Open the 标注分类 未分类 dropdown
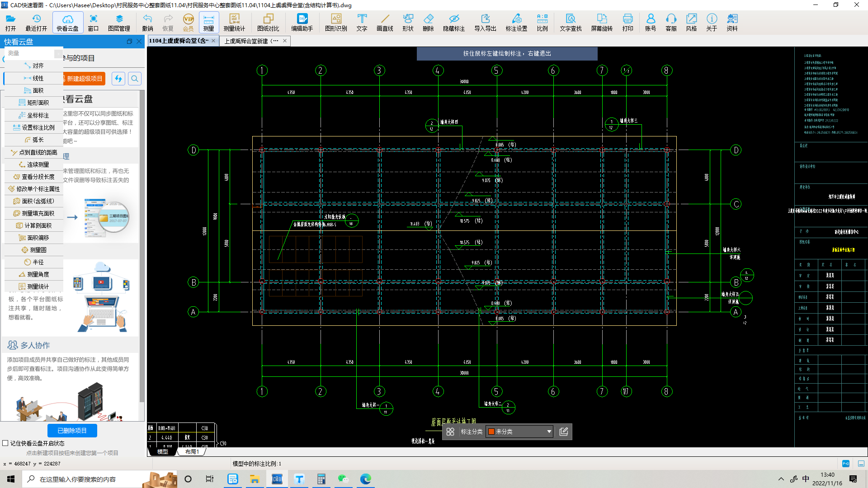The height and width of the screenshot is (488, 868). pos(519,432)
